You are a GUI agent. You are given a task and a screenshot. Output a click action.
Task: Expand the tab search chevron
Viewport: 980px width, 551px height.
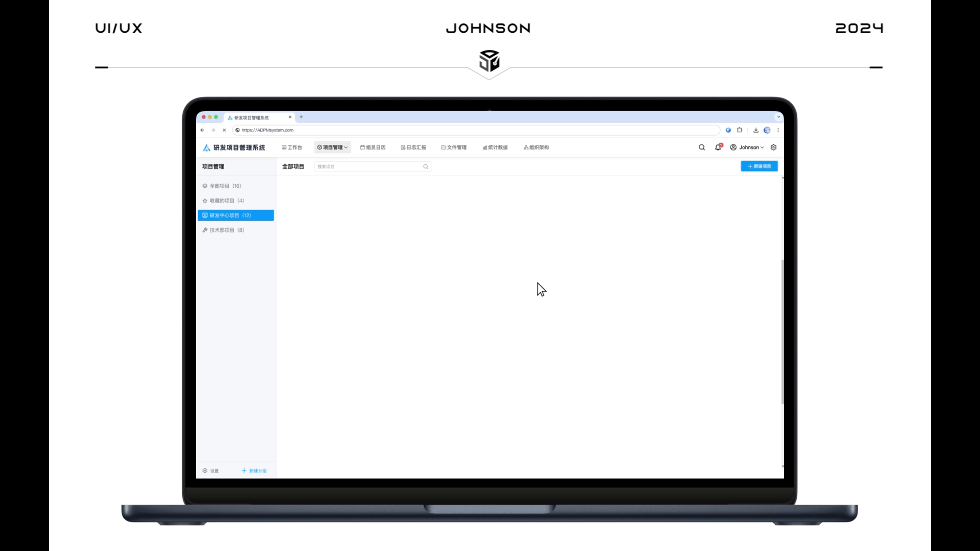778,117
